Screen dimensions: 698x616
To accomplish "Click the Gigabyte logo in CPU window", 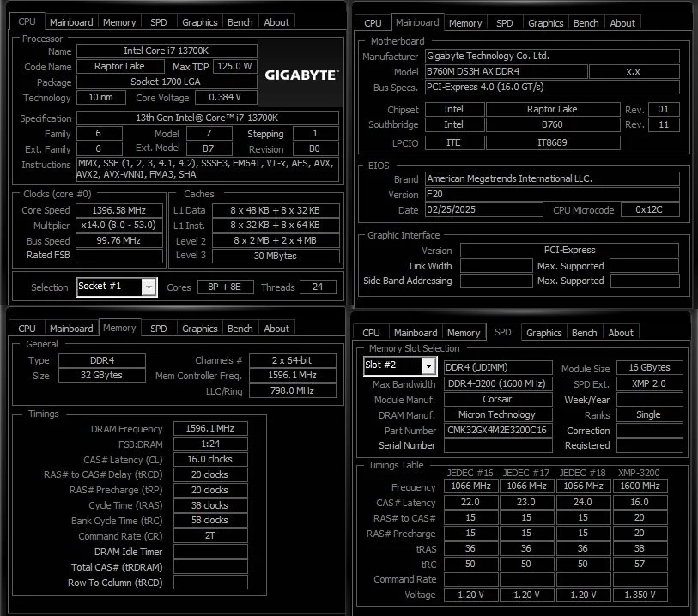I will point(301,75).
